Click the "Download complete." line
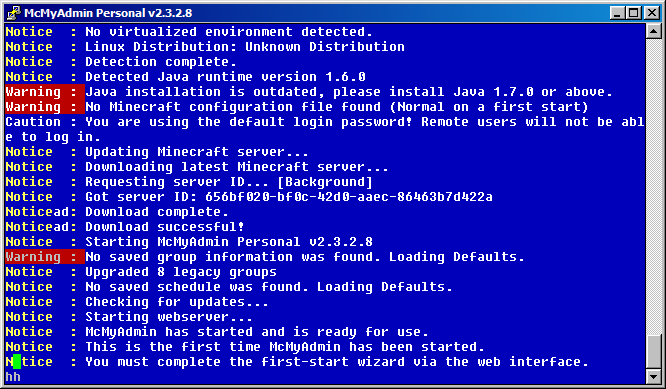The width and height of the screenshot is (666, 389). pos(157,212)
